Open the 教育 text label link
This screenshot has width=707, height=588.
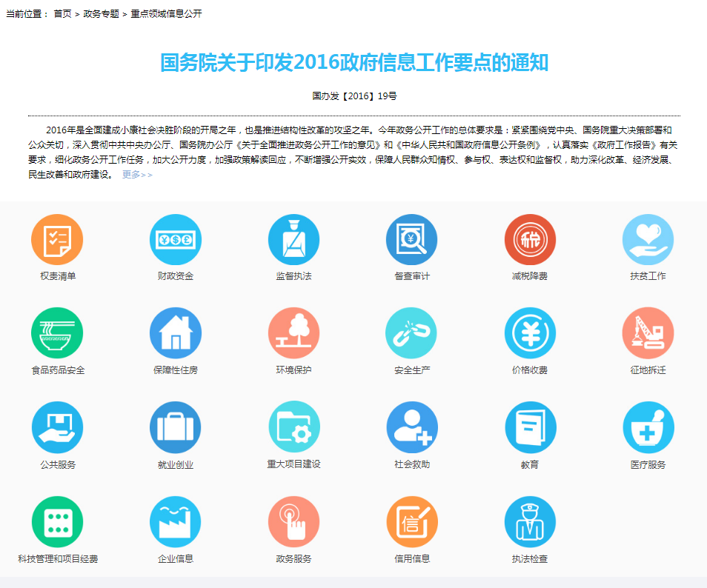(x=530, y=465)
